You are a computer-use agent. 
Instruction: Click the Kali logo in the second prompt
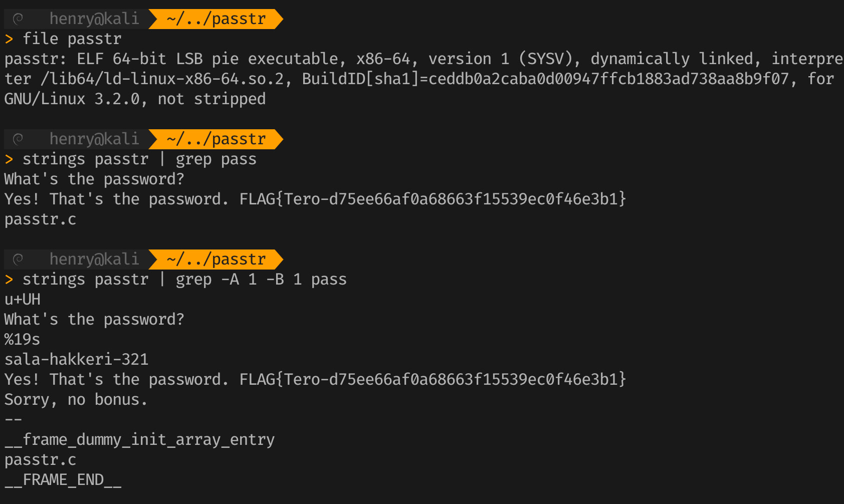(x=18, y=139)
